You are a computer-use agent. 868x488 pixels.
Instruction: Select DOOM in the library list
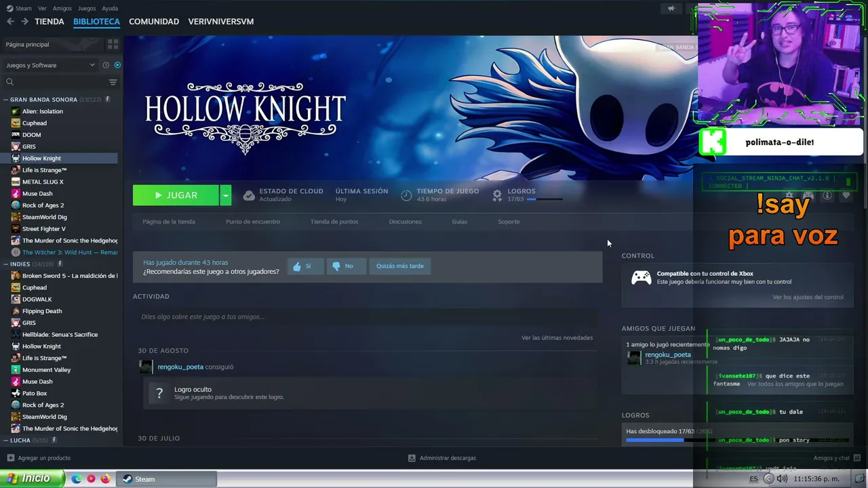31,135
